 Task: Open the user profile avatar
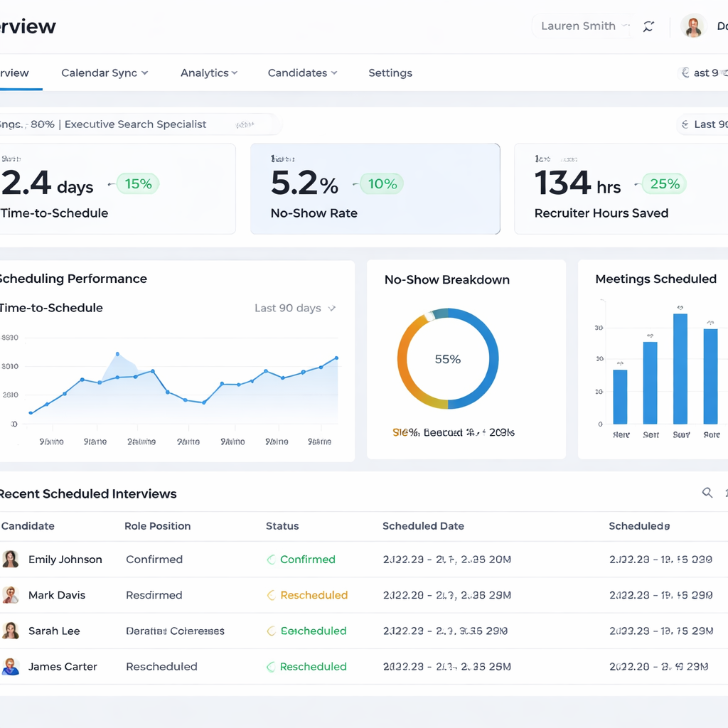coord(694,26)
